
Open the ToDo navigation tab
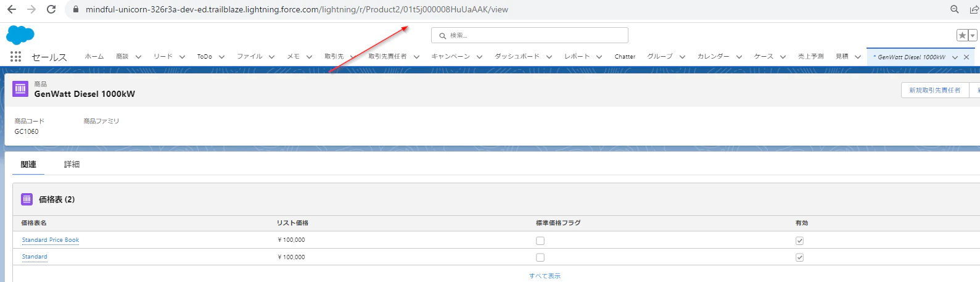point(205,56)
